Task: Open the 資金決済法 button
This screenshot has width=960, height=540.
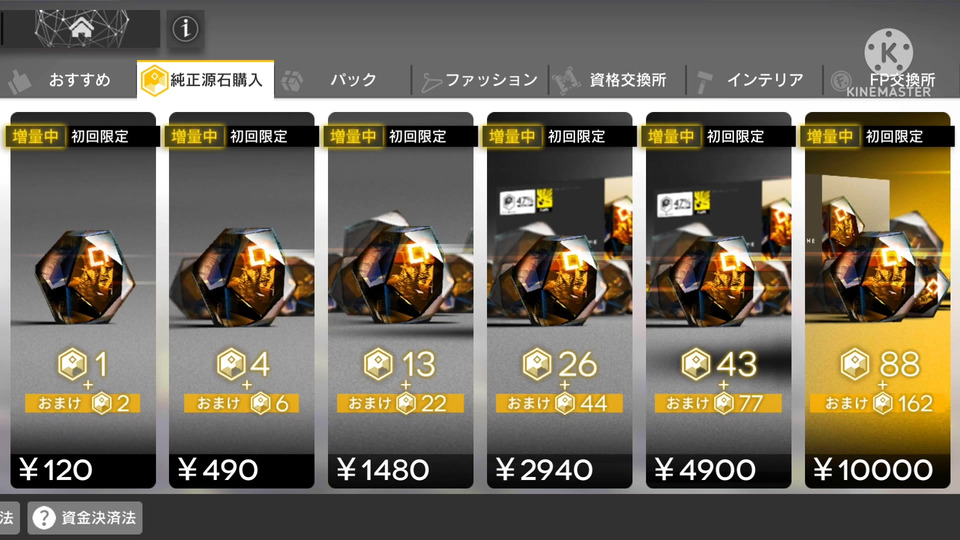Action: tap(85, 518)
